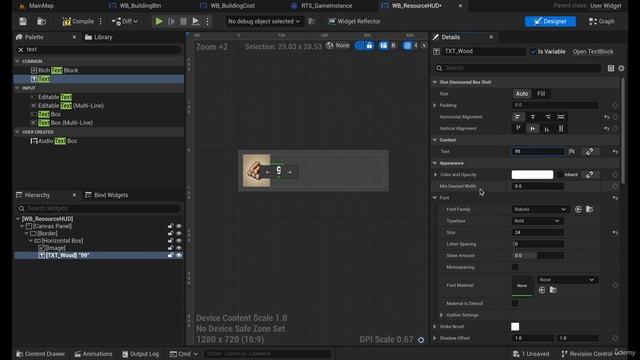Collapse the Canvas Panel hierarchy node

[x=22, y=226]
